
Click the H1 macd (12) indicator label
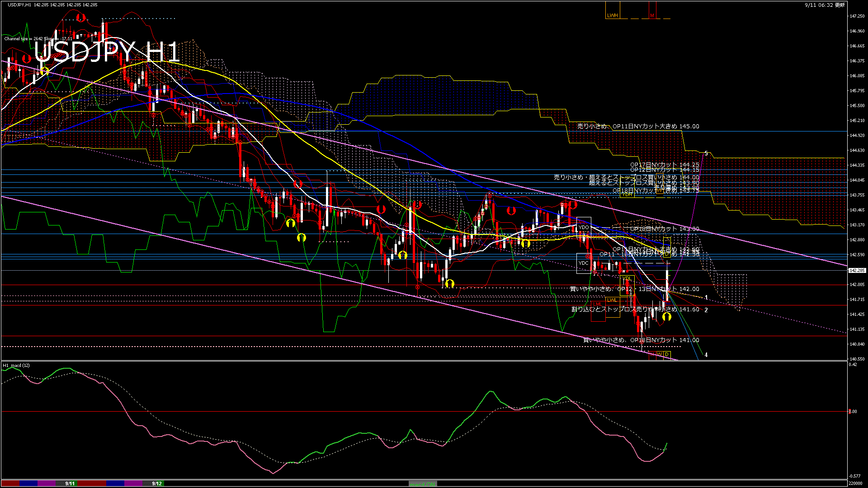(x=16, y=365)
